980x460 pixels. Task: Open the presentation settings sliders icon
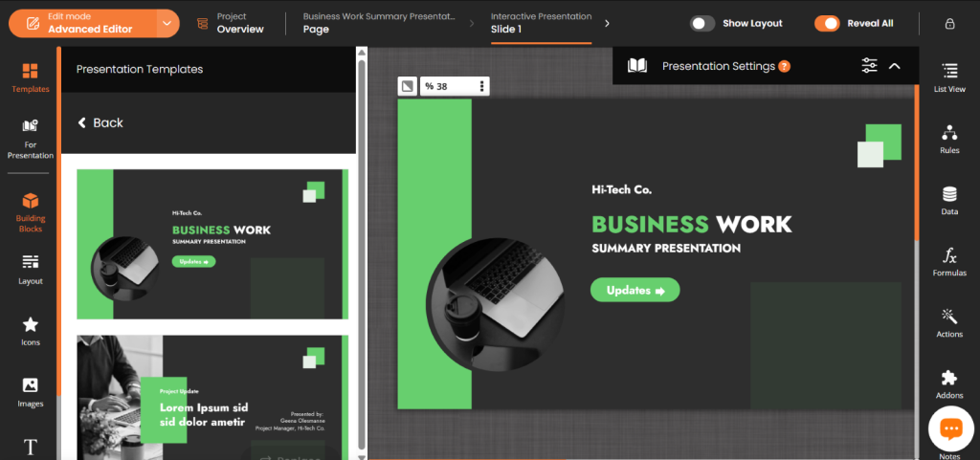[x=869, y=66]
